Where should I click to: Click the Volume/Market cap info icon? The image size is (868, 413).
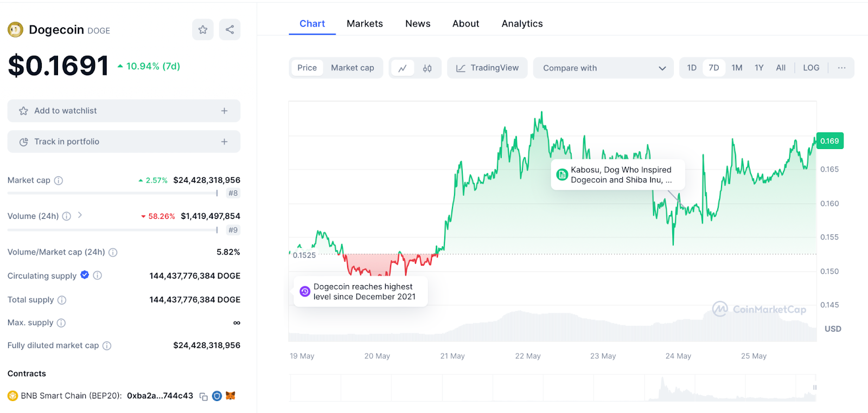pos(113,253)
